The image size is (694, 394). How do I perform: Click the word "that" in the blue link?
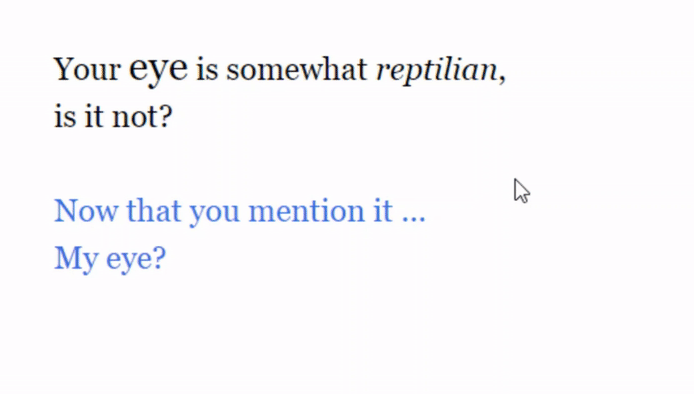154,211
